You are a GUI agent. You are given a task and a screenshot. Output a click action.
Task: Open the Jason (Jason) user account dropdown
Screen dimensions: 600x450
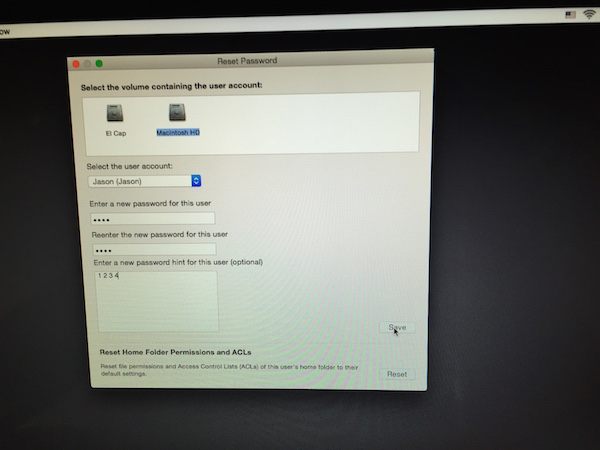tap(145, 181)
